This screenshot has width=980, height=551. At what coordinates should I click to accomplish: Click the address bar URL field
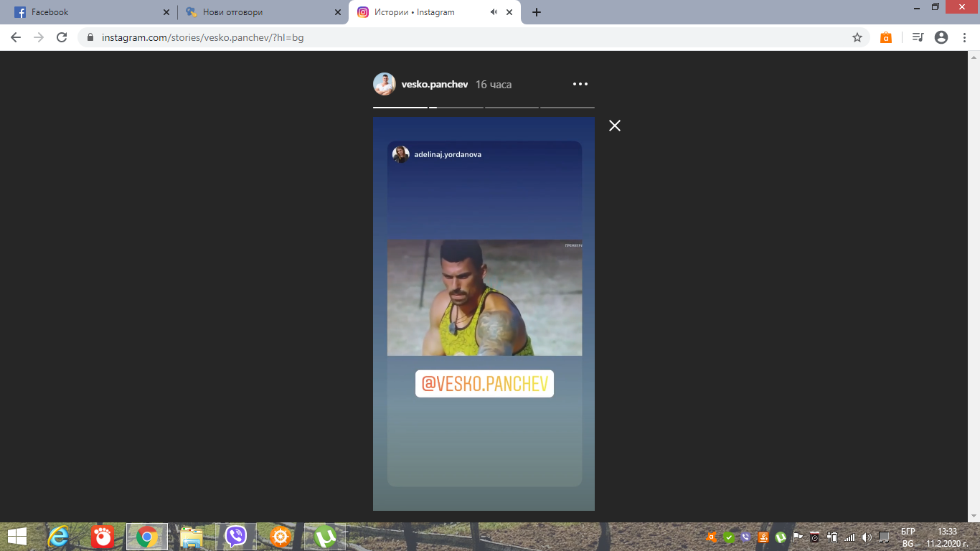[430, 37]
